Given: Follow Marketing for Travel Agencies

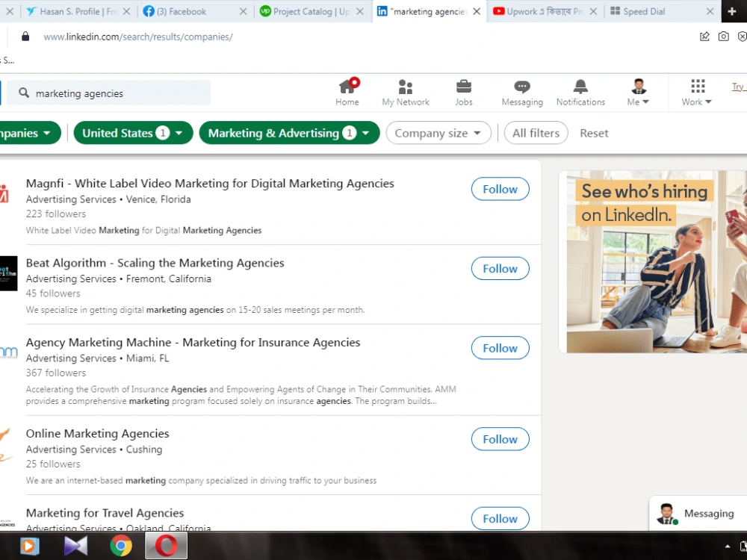Looking at the screenshot, I should pos(500,519).
